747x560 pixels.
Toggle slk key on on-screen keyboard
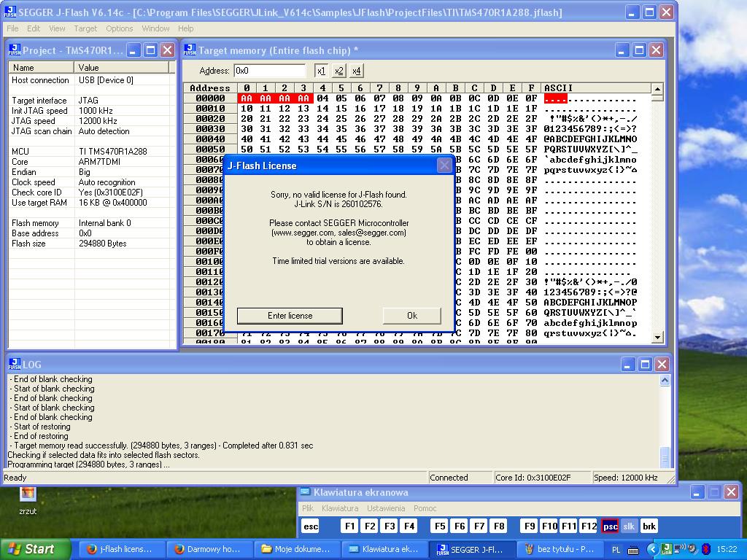click(629, 526)
